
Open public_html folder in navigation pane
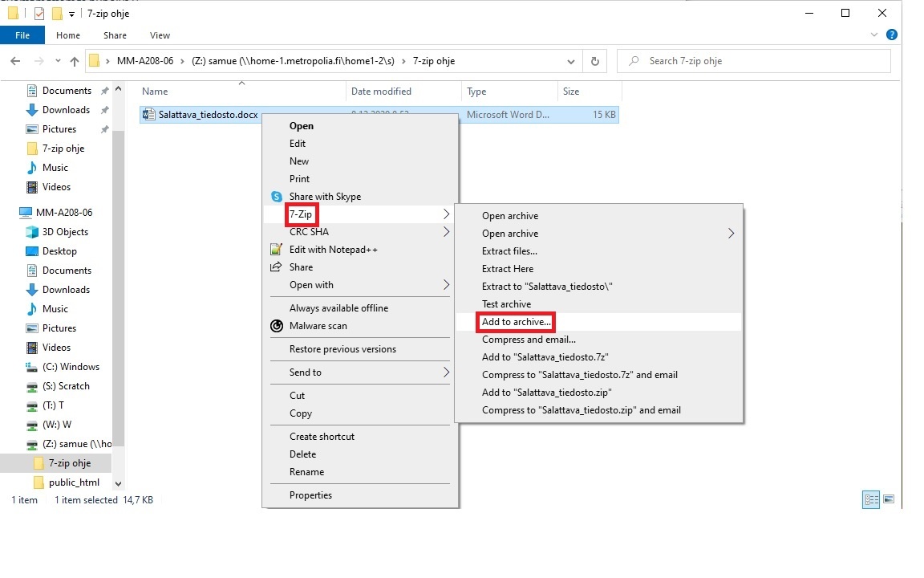click(74, 482)
